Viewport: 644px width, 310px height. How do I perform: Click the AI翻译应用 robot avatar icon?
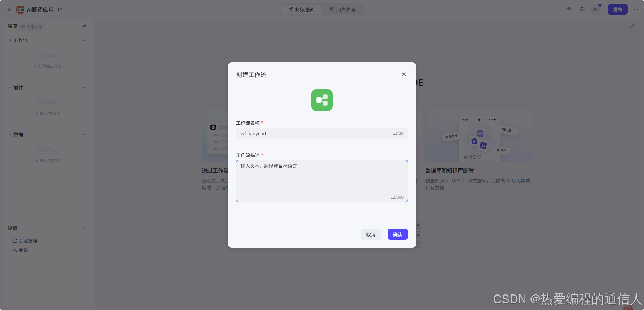point(20,10)
